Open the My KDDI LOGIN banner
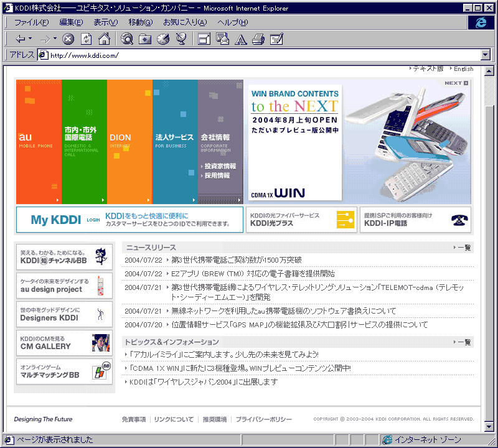498x448 pixels. point(129,220)
